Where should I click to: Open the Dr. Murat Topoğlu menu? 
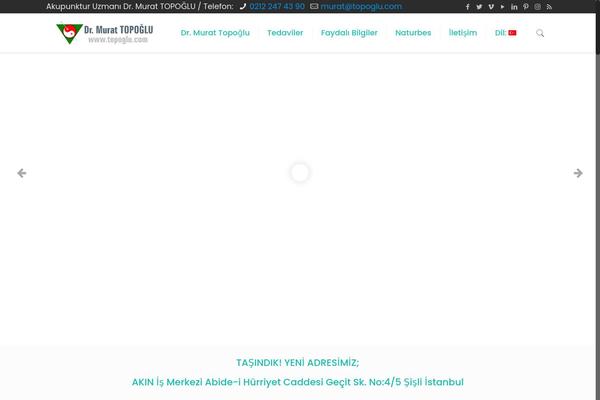(x=215, y=33)
